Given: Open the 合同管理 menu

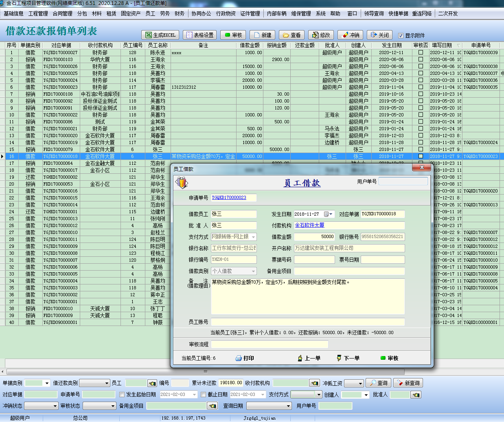Looking at the screenshot, I should (62, 13).
